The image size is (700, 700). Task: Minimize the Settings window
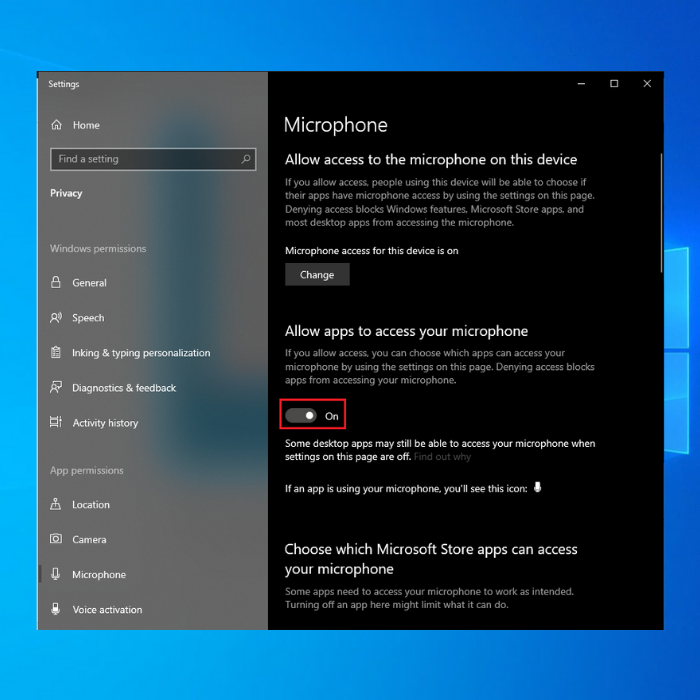point(581,83)
